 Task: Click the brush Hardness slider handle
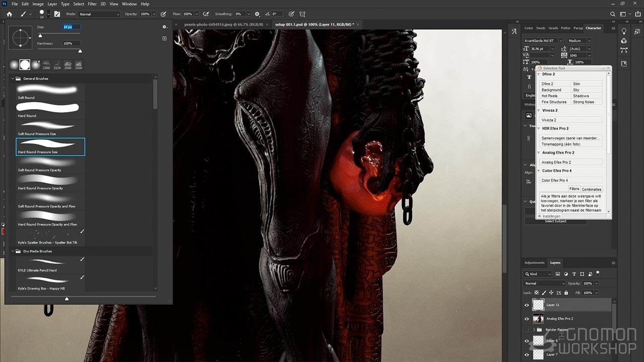(x=80, y=51)
